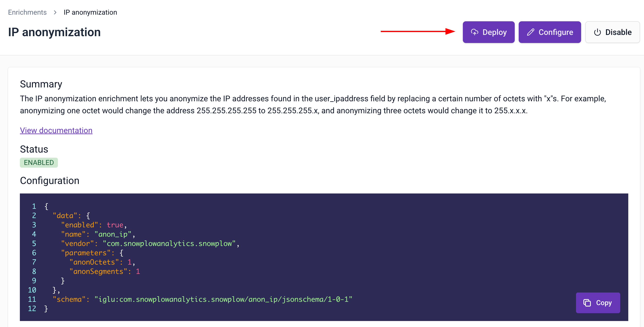Viewport: 644px width, 327px height.
Task: Click the breadcrumb chevron separator
Action: 55,12
